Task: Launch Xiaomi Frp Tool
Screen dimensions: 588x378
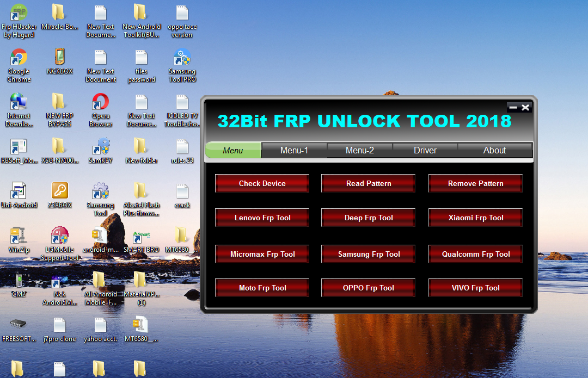Action: coord(475,218)
